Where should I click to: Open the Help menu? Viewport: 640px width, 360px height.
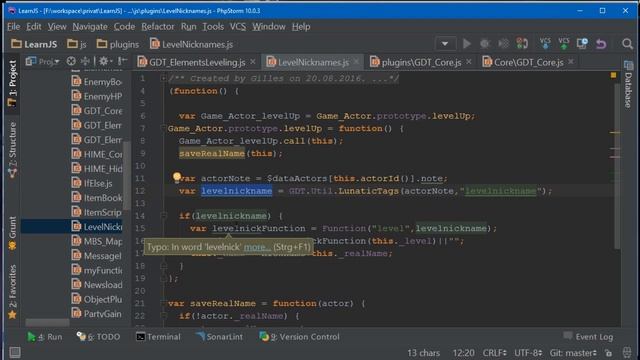point(301,27)
